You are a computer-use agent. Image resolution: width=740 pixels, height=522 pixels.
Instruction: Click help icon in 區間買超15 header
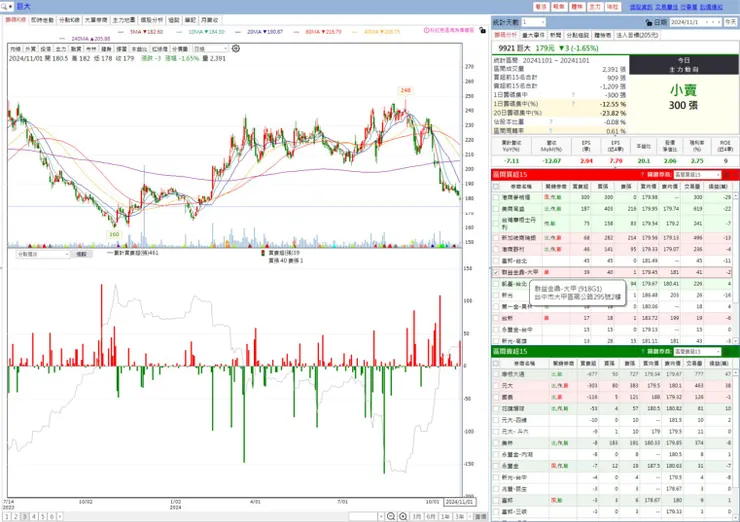[642, 175]
